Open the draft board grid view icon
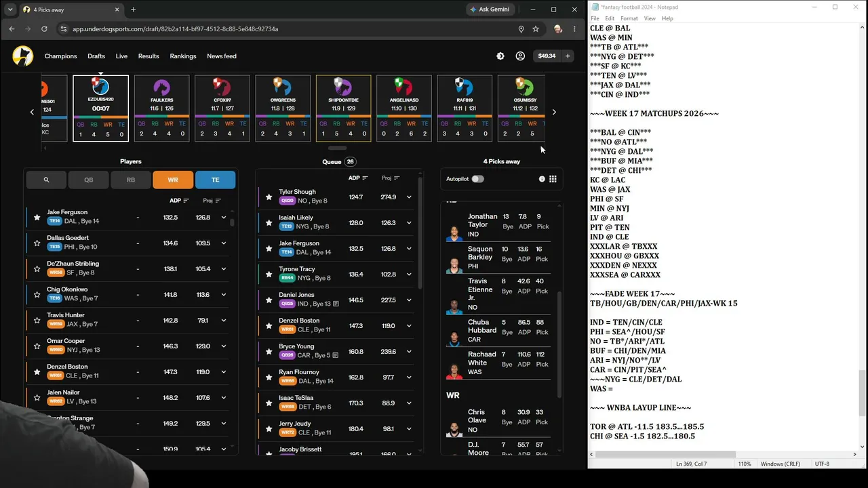 pos(553,179)
